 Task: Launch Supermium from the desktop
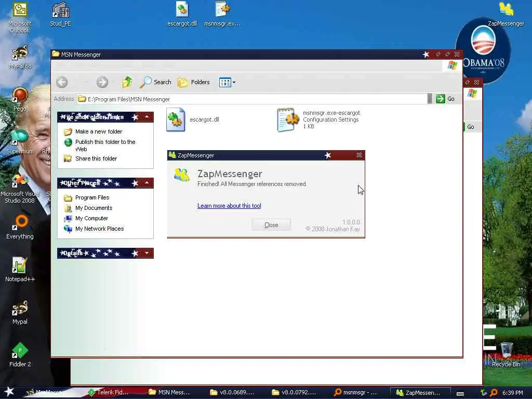(x=20, y=142)
